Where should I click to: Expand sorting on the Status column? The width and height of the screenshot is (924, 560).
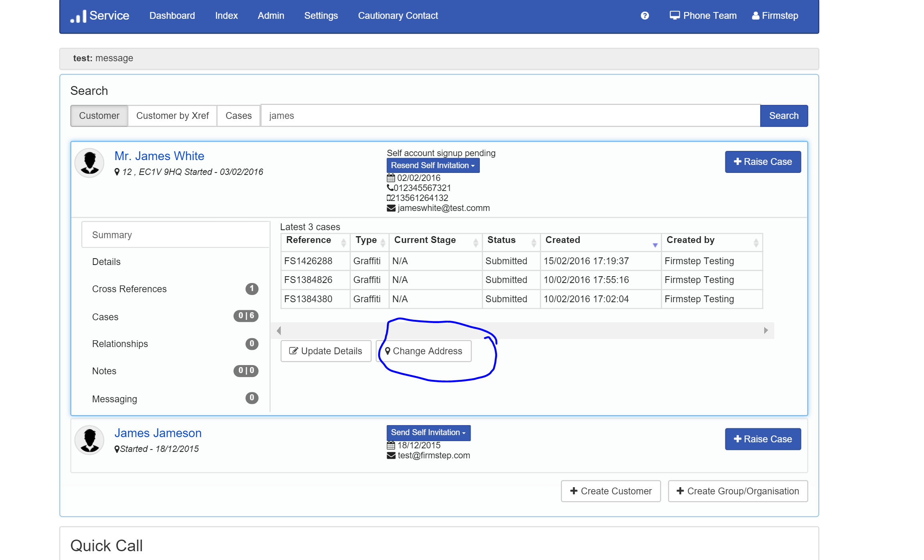pos(534,242)
